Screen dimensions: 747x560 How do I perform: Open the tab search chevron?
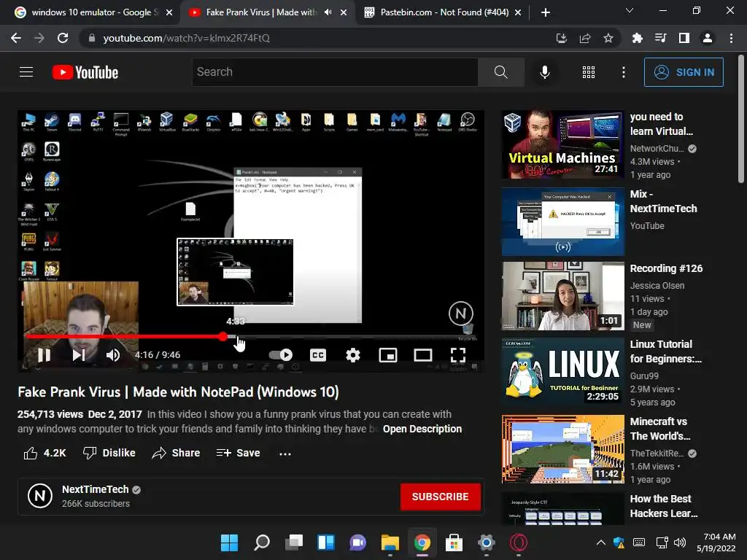click(630, 10)
